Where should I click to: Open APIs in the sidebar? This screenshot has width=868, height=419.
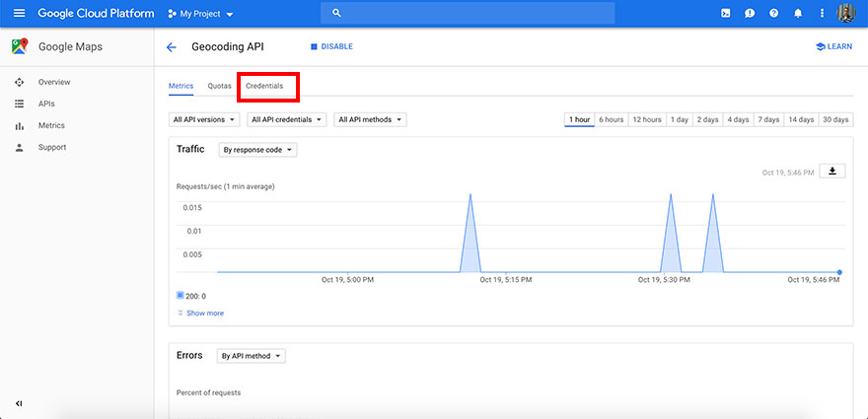click(x=46, y=104)
